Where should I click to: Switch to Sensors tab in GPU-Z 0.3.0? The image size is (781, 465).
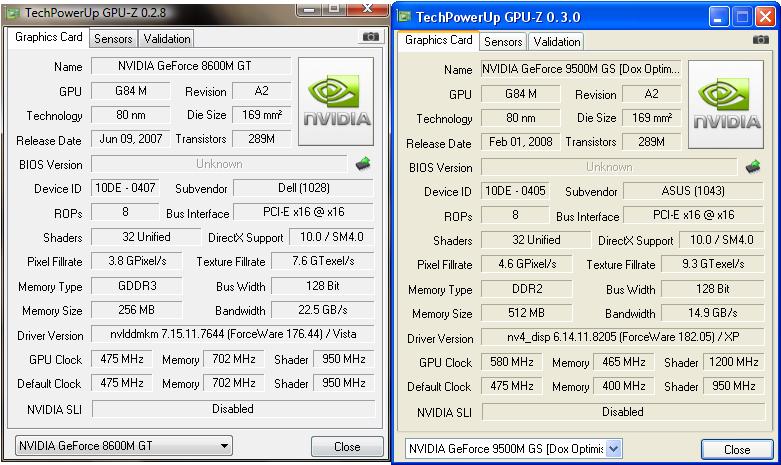(503, 41)
